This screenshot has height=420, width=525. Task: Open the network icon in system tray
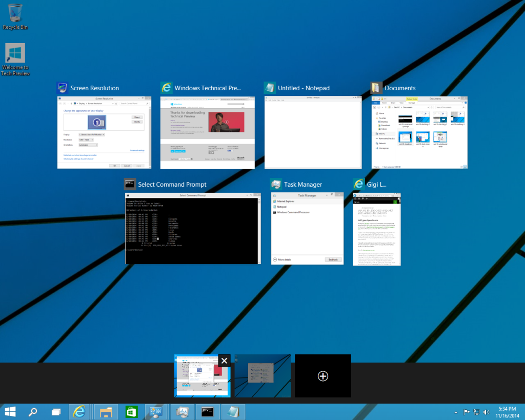tap(476, 412)
